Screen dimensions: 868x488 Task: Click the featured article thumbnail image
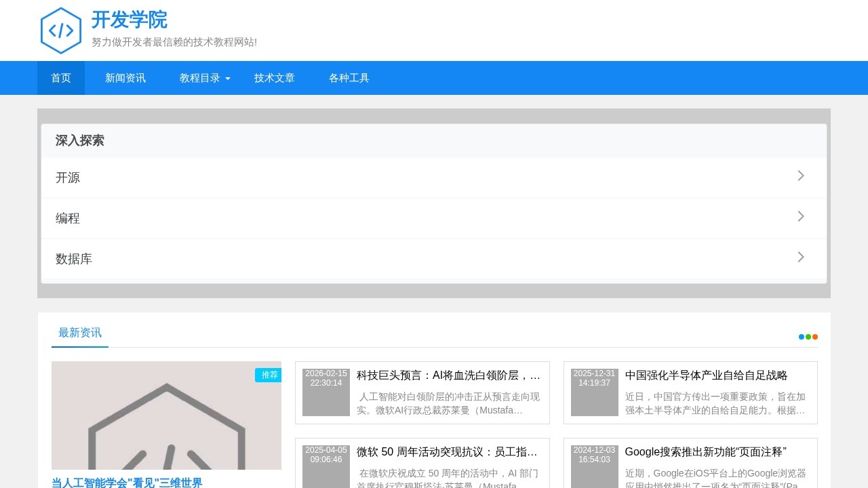pyautogui.click(x=166, y=415)
